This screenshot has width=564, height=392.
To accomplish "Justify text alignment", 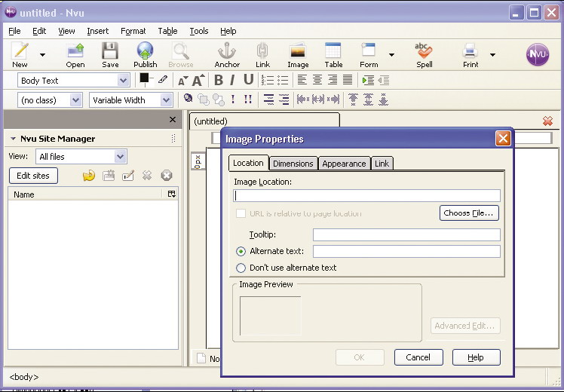I will coord(348,80).
